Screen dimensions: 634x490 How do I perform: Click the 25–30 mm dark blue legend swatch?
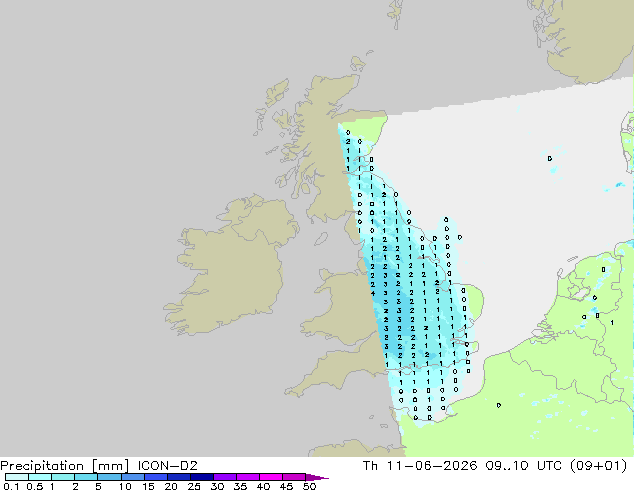coord(201,477)
